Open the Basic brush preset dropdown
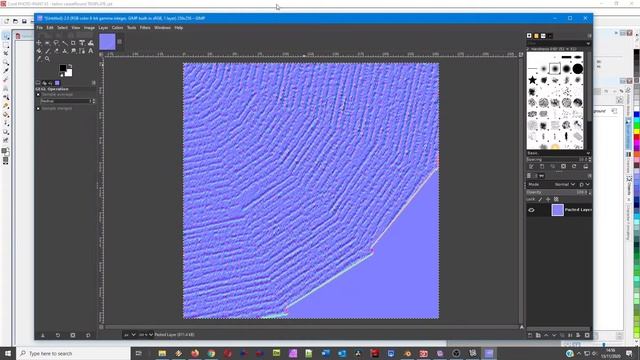The width and height of the screenshot is (640, 360). (x=558, y=153)
